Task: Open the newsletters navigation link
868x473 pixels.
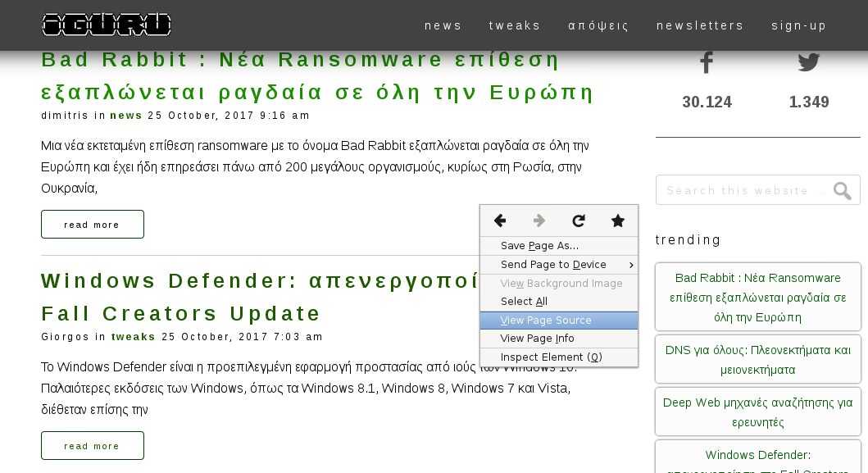Action: [x=700, y=25]
